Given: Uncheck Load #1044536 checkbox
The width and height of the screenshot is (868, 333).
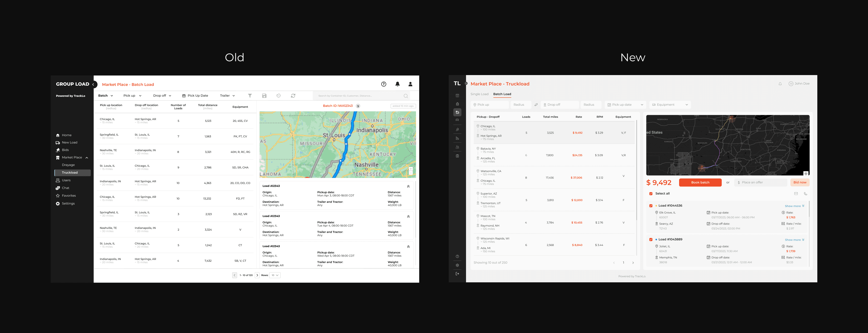Looking at the screenshot, I should click(651, 206).
